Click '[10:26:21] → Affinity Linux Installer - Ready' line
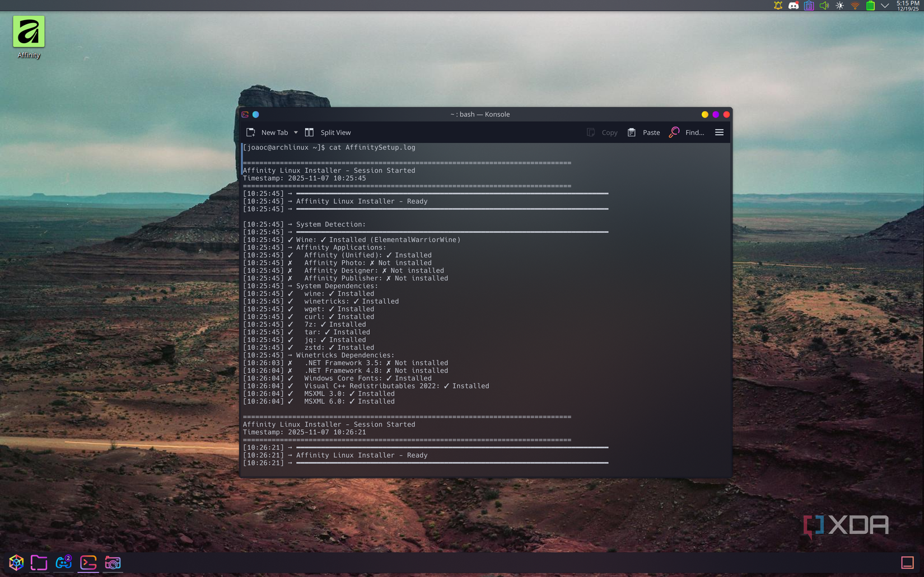The height and width of the screenshot is (577, 924). click(x=335, y=456)
